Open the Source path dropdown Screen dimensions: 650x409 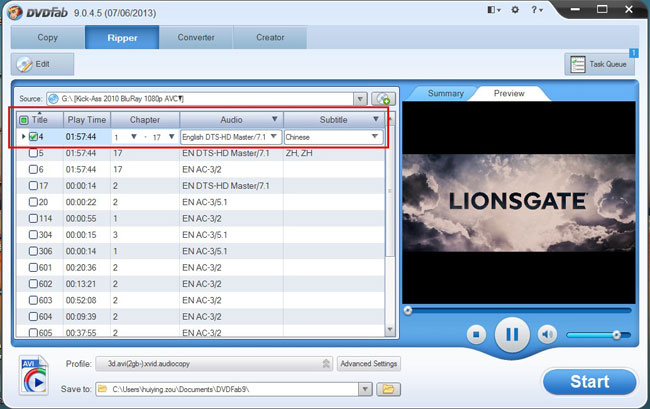pos(360,99)
